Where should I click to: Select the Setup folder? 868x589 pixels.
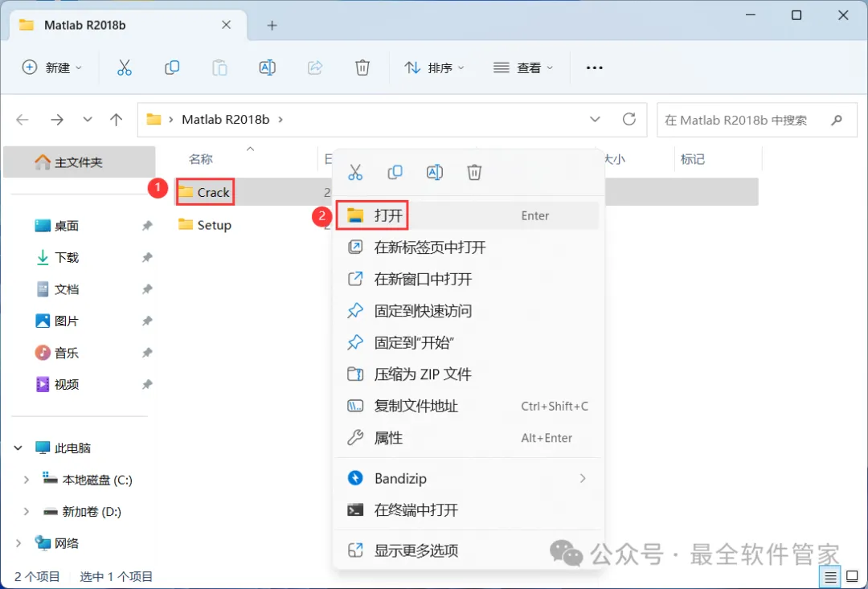[205, 225]
